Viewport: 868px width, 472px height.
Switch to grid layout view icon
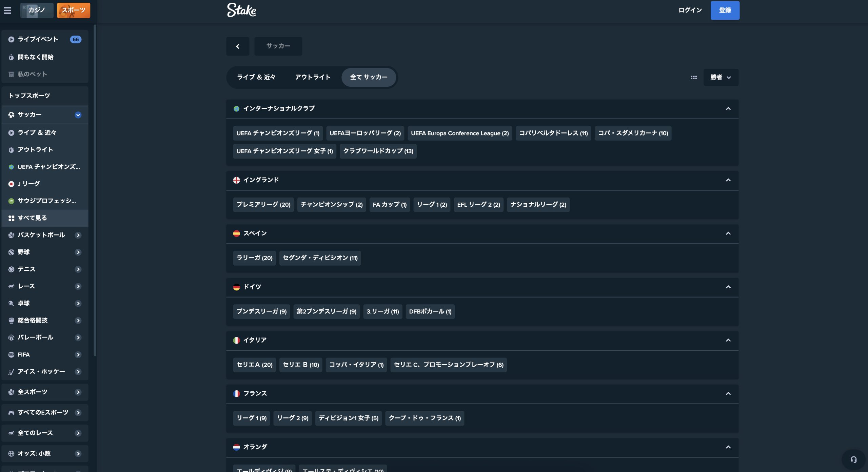tap(694, 78)
